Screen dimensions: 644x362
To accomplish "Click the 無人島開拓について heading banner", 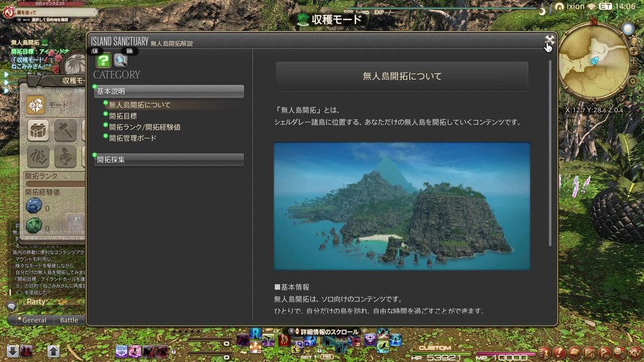I will (402, 76).
